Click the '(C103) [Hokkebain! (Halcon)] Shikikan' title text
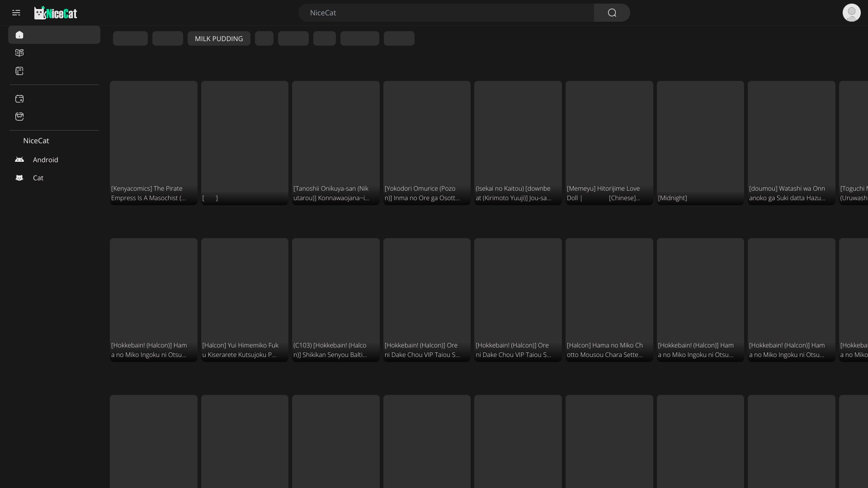The image size is (868, 488). (330, 350)
